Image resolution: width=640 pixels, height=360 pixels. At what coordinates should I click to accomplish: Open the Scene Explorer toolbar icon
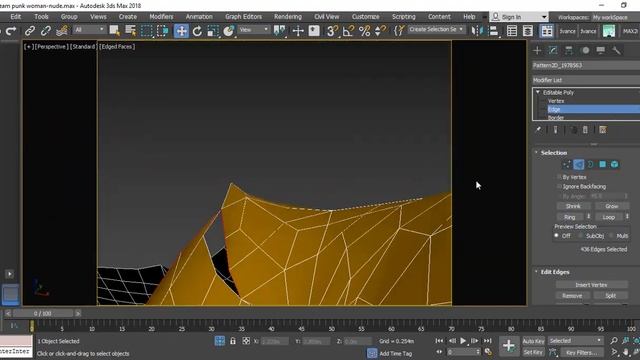click(x=512, y=31)
